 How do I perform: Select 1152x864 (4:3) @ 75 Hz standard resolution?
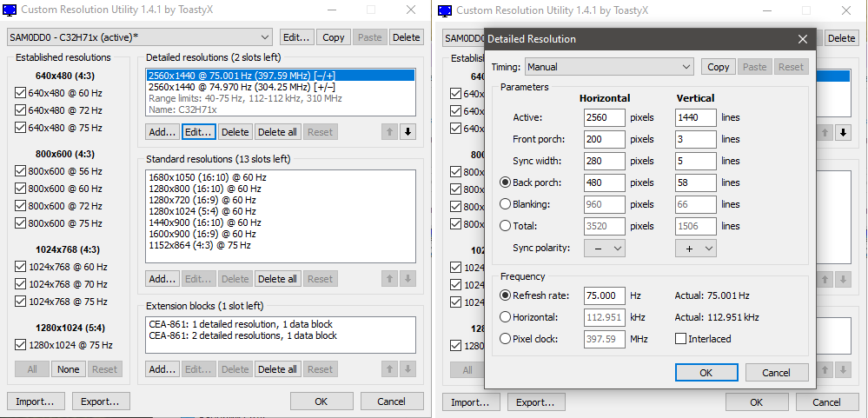tap(281, 245)
